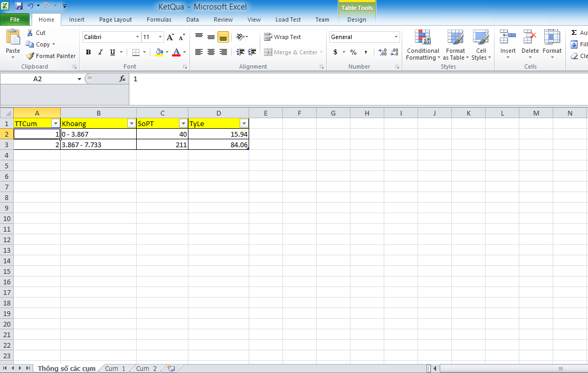Open Cell Styles gallery
588x373 pixels.
click(x=481, y=45)
